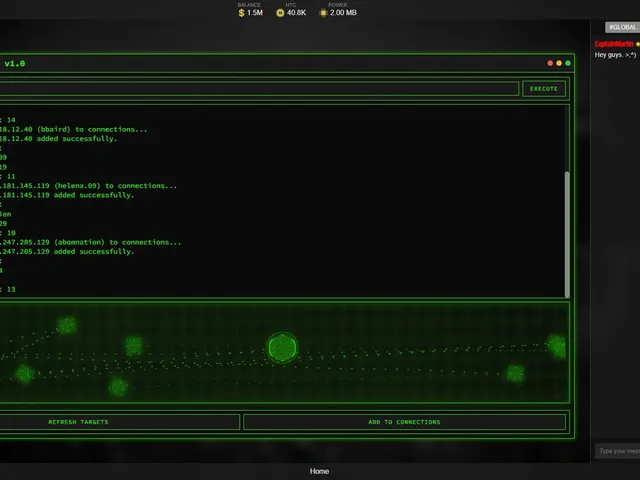Image resolution: width=640 pixels, height=480 pixels.
Task: Click the dollar balance icon
Action: (241, 13)
